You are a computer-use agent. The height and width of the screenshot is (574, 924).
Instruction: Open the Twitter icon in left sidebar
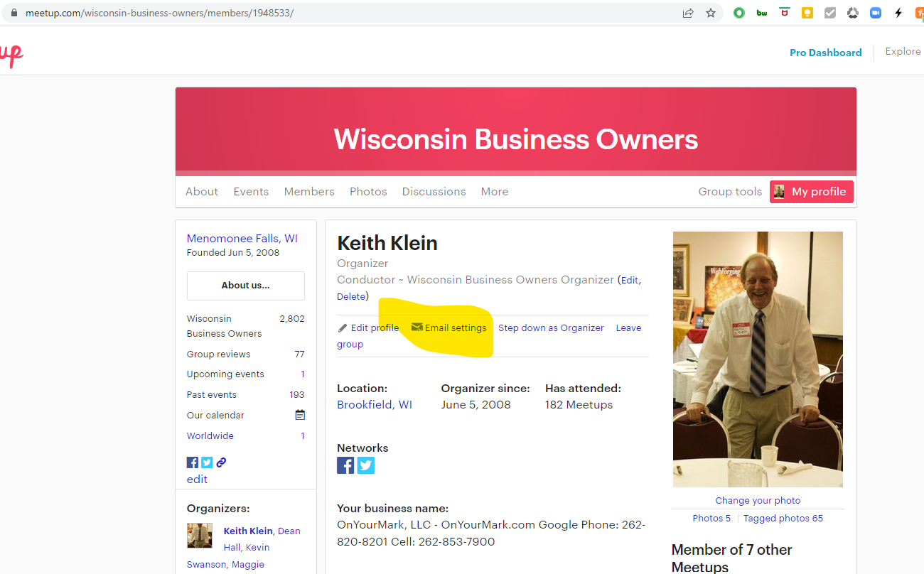coord(207,462)
